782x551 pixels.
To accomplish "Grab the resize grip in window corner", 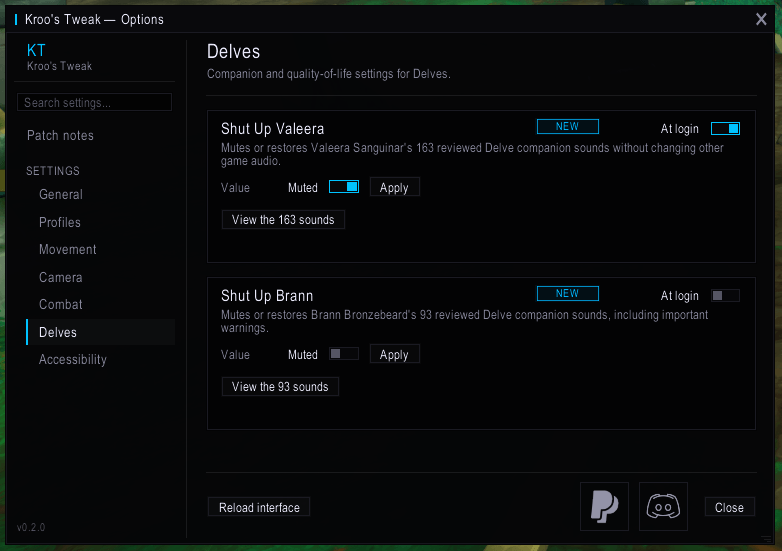I will pyautogui.click(x=766, y=539).
